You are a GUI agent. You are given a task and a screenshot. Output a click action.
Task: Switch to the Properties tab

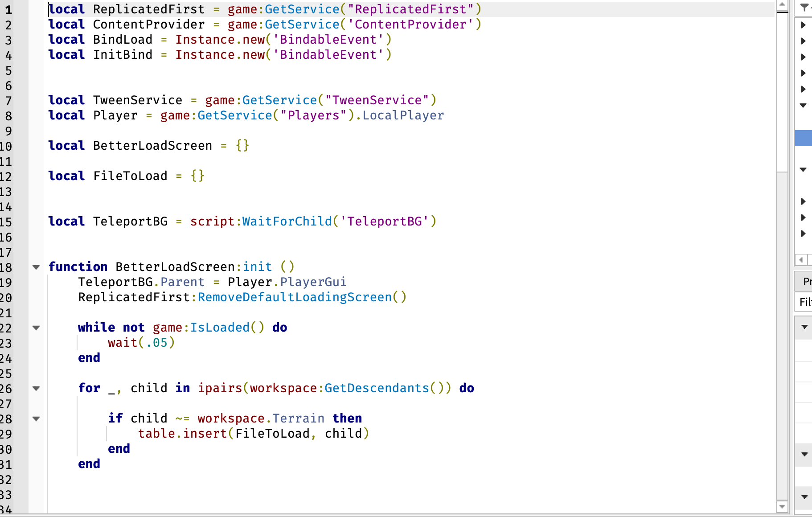[806, 281]
